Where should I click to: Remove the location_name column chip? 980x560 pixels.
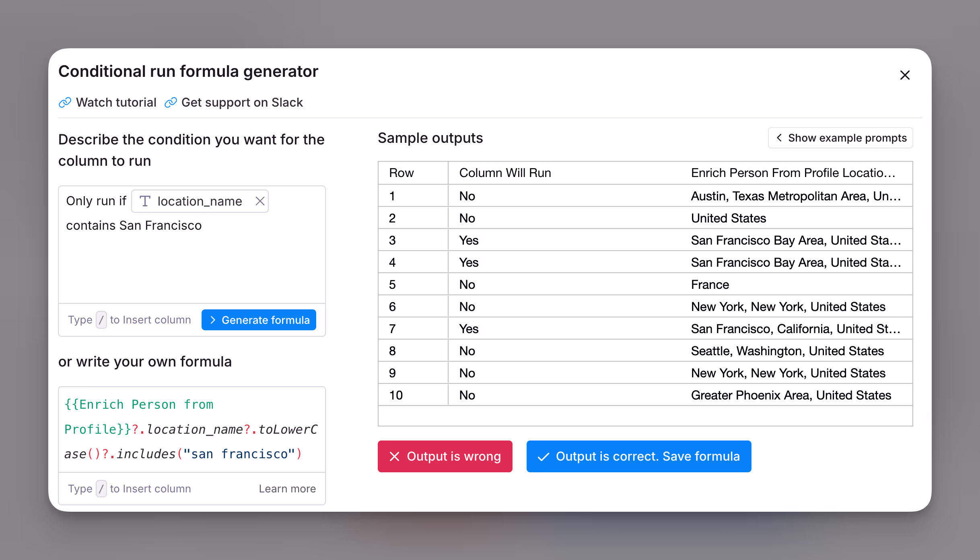point(260,201)
